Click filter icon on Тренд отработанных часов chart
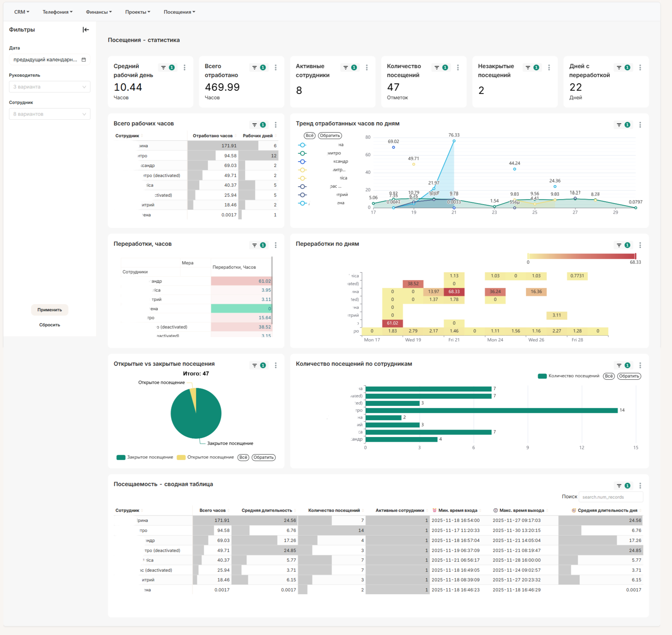The image size is (672, 635). 619,125
